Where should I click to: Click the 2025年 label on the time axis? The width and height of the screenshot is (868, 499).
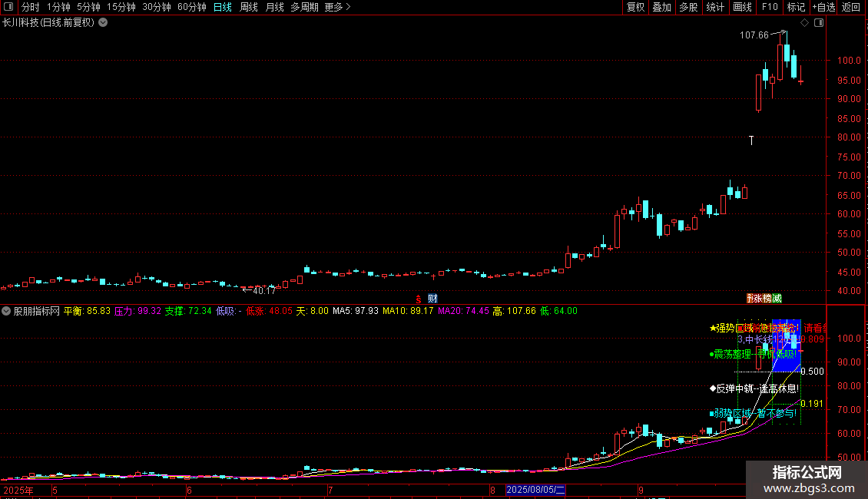[18, 490]
